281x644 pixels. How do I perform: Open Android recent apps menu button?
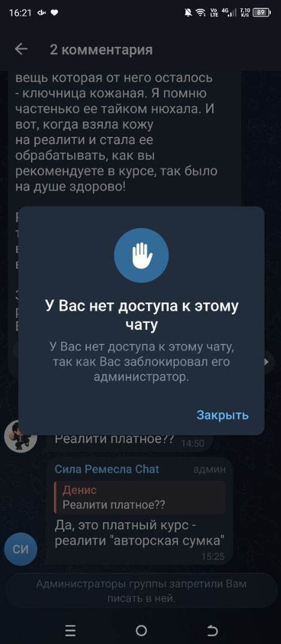[x=71, y=630]
